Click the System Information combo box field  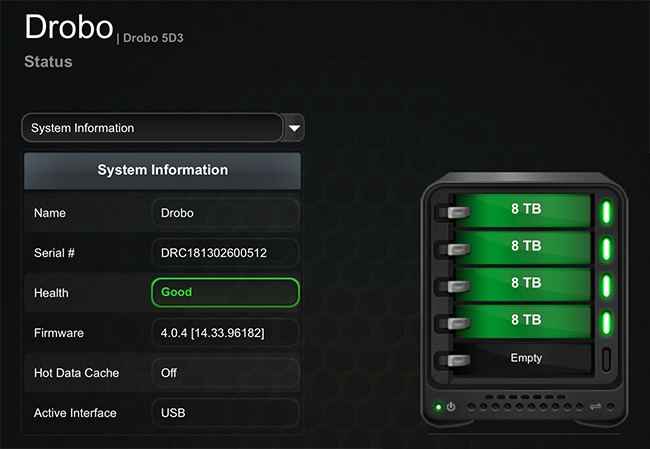point(153,128)
